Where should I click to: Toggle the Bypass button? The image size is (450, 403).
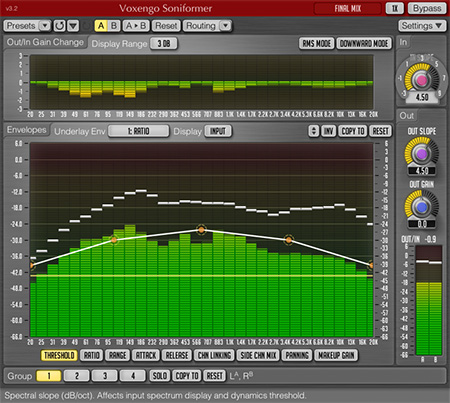[427, 8]
